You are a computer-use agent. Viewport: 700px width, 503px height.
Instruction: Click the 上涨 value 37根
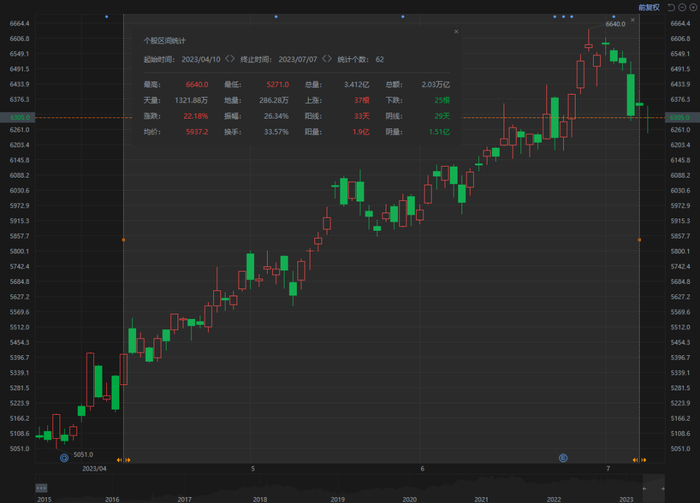pyautogui.click(x=362, y=100)
